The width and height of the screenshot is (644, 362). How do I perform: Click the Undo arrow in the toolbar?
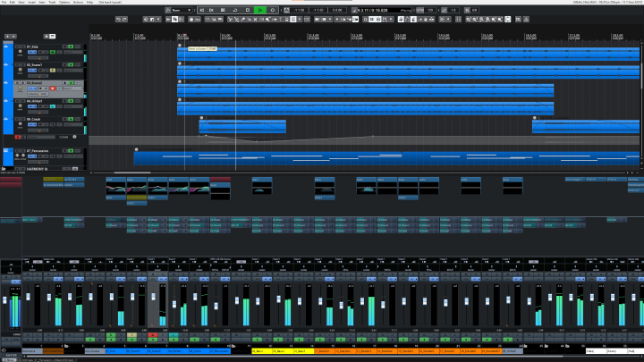(x=118, y=20)
